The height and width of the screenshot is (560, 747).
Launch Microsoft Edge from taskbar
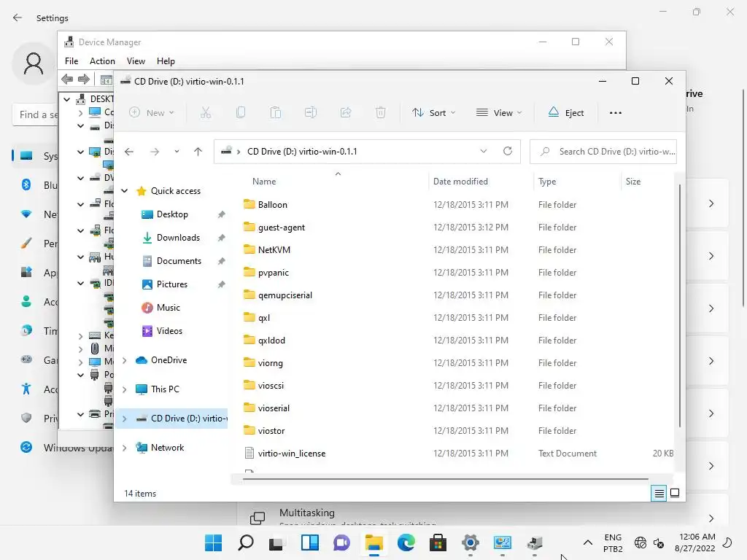[406, 542]
